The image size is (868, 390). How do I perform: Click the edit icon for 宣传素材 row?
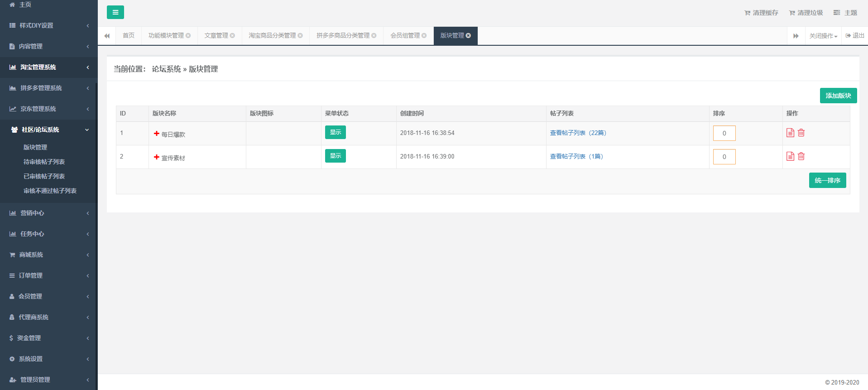tap(790, 156)
